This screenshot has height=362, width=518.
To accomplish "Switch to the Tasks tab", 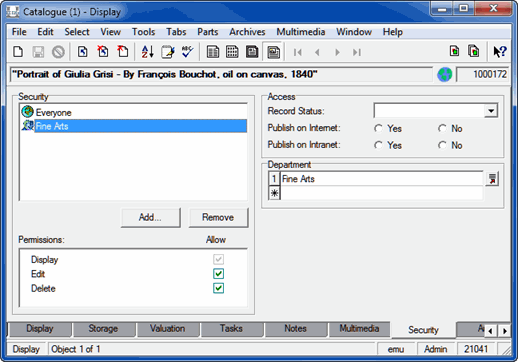I will pos(231,329).
